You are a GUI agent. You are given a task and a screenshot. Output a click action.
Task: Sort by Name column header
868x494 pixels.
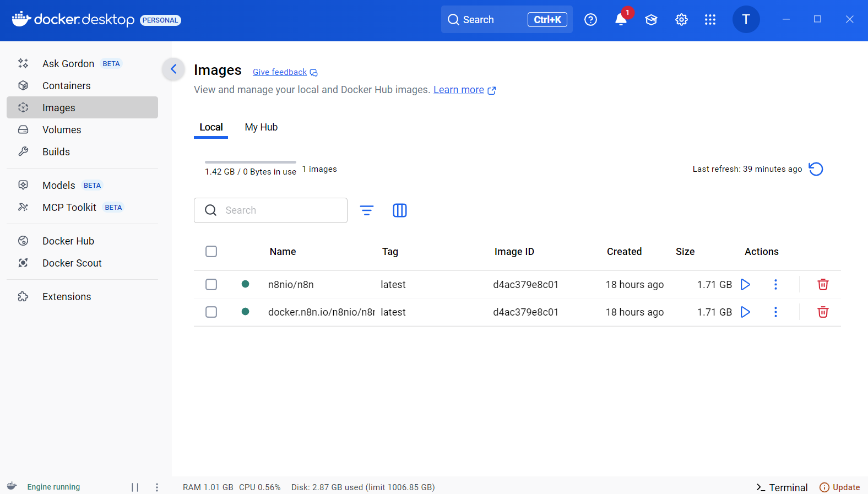coord(283,252)
